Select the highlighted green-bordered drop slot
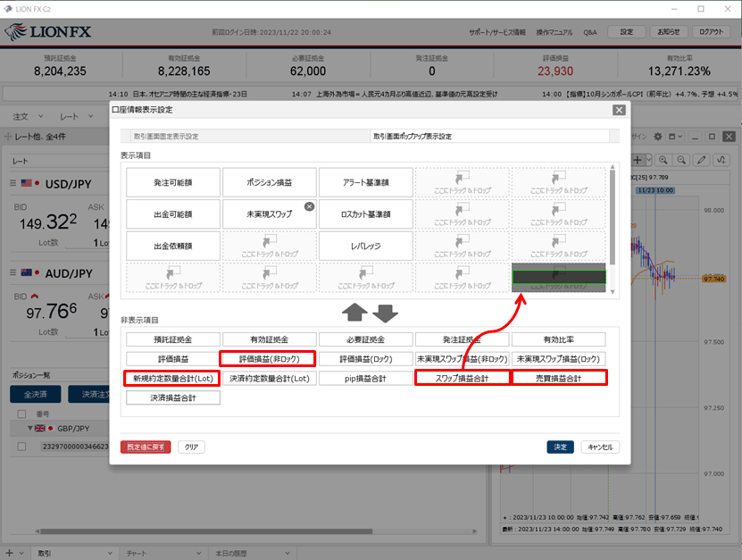 pyautogui.click(x=558, y=277)
